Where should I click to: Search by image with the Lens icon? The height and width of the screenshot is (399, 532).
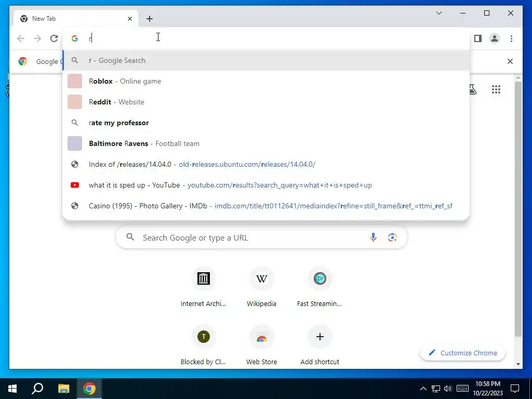392,237
